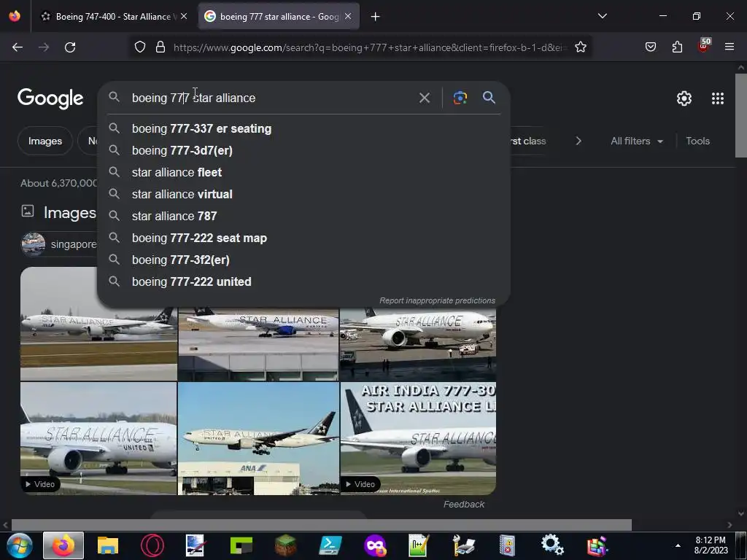The image size is (747, 560).
Task: Select the boeing 777 star alliance tab
Action: click(x=279, y=16)
